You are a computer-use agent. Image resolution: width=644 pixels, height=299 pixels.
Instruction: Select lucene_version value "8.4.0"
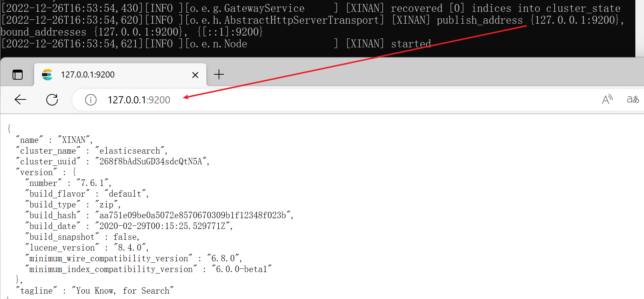click(x=130, y=248)
